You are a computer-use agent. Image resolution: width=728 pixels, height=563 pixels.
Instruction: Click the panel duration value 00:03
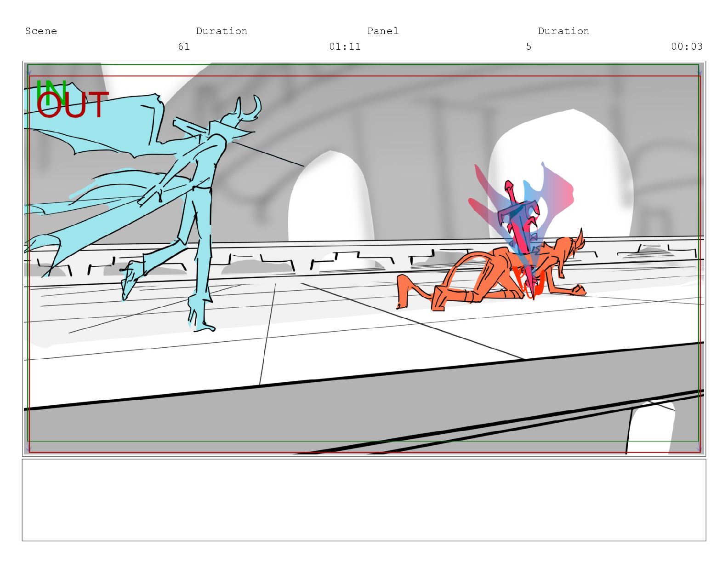[x=686, y=46]
